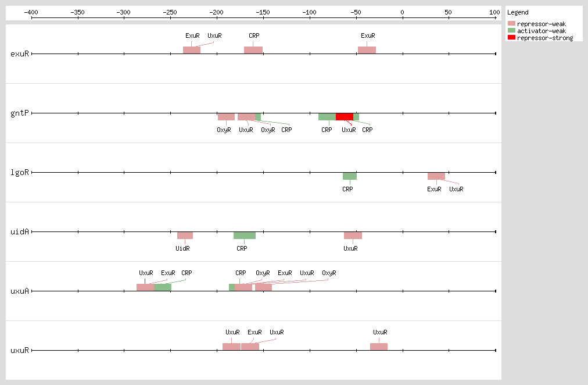Click the -50 axis tick label
Viewport: 588px width, 385px height.
coord(356,12)
